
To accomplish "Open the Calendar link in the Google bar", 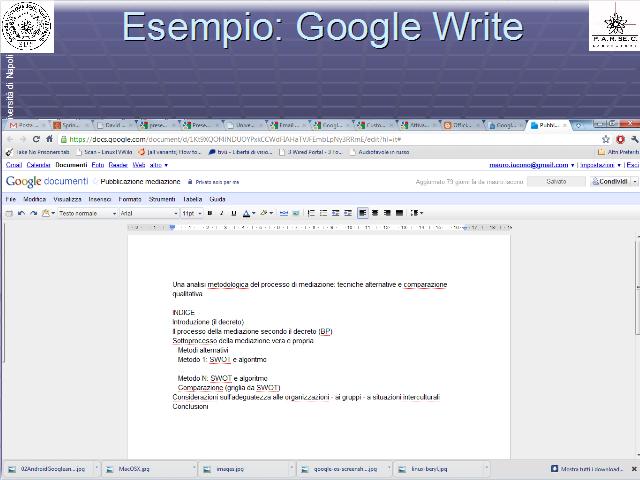I will pos(38,165).
